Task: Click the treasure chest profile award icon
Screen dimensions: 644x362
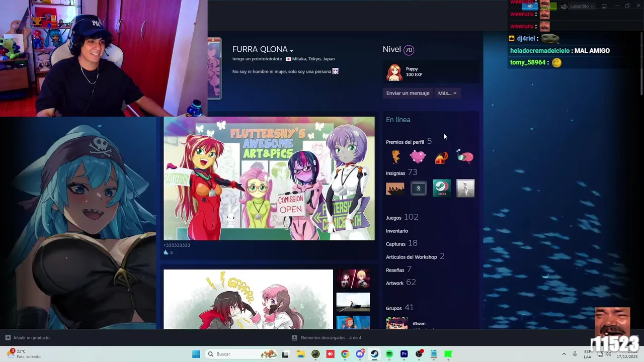Action: point(442,157)
